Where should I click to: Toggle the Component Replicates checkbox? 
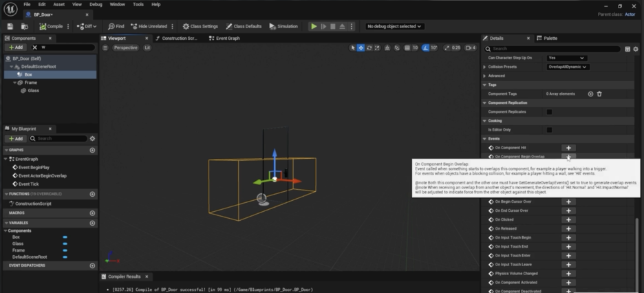coord(549,112)
